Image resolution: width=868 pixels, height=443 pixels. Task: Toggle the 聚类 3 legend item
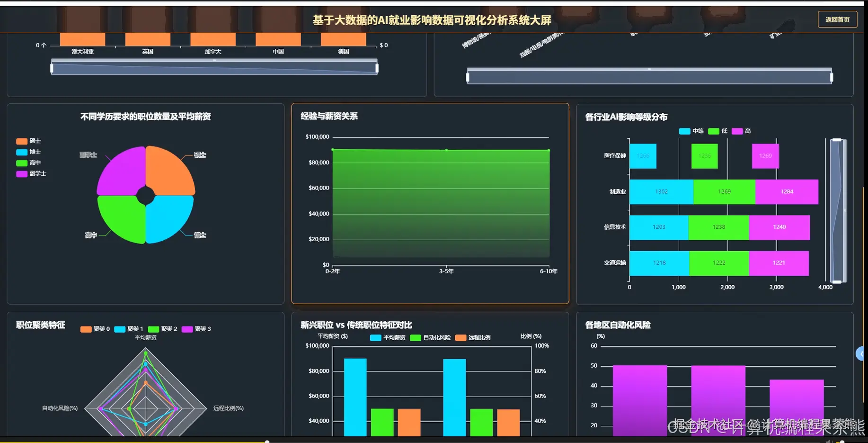coord(196,329)
